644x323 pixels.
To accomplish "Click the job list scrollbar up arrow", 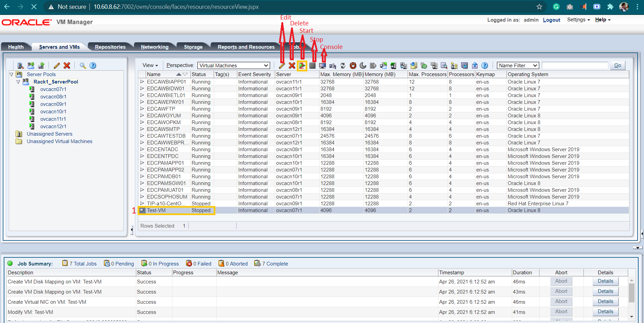I will point(631,280).
